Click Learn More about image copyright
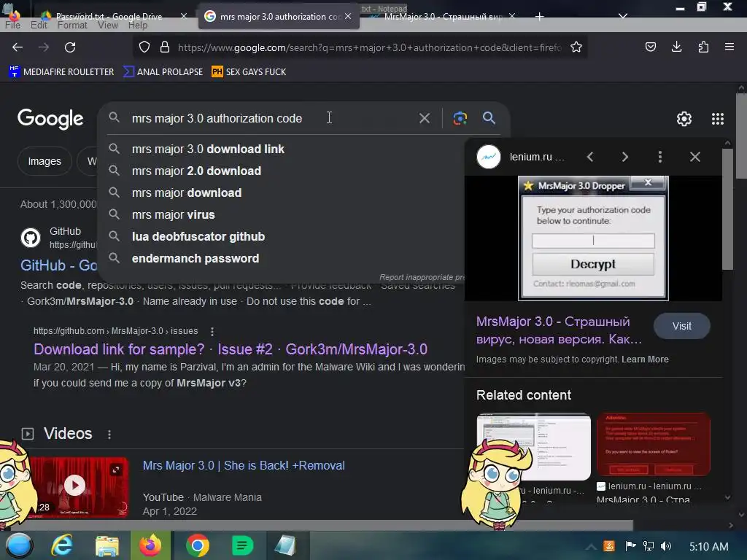This screenshot has width=747, height=560. point(645,359)
